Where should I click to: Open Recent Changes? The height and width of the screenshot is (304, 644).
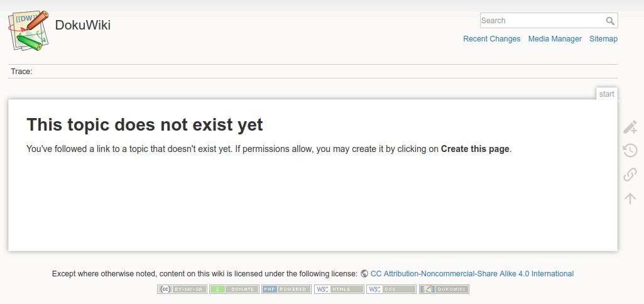[x=491, y=39]
